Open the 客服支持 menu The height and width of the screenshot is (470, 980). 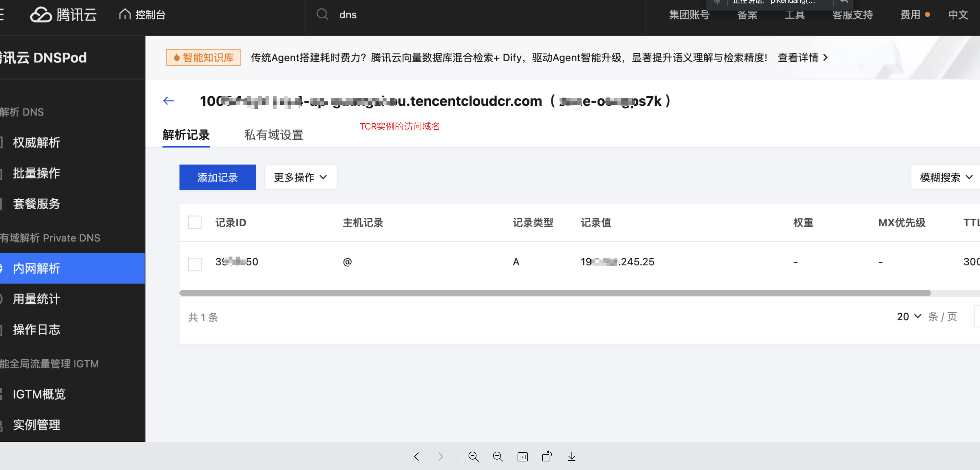point(852,15)
